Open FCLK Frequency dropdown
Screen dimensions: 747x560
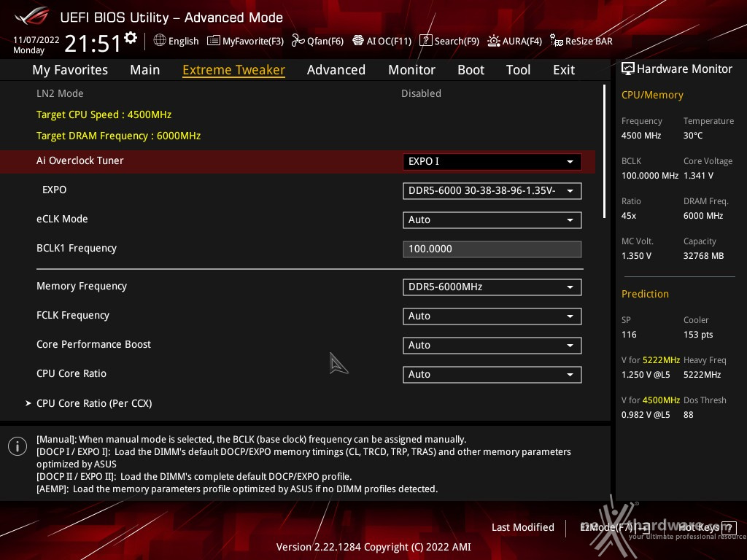click(492, 316)
